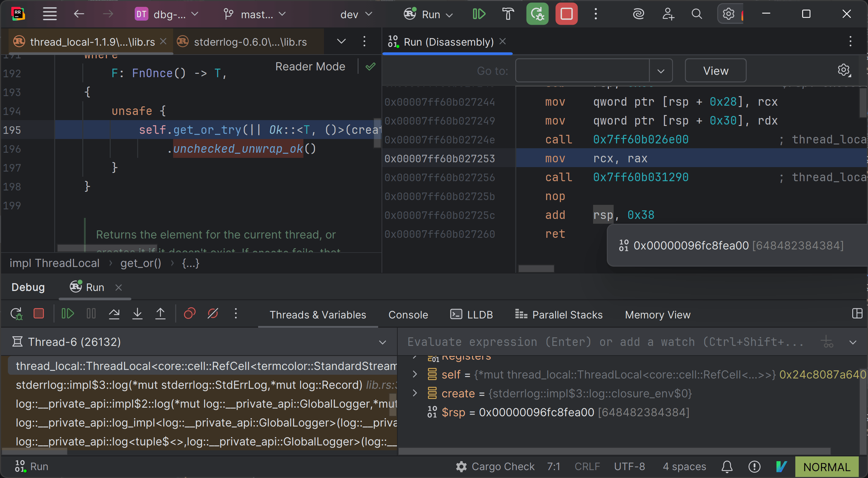This screenshot has height=478, width=868.
Task: Open the Memory View tab
Action: tap(657, 315)
